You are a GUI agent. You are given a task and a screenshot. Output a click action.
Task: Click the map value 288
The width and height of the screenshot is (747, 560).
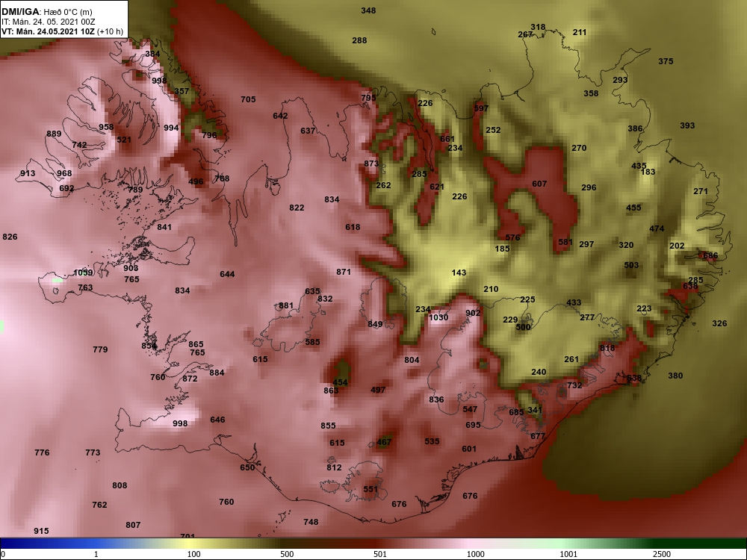[x=359, y=40]
